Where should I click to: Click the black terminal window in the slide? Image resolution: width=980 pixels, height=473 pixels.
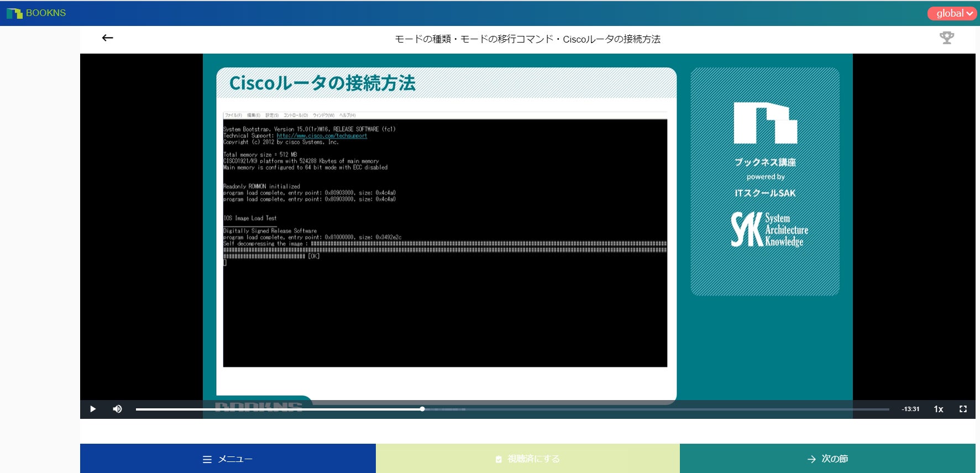click(445, 243)
